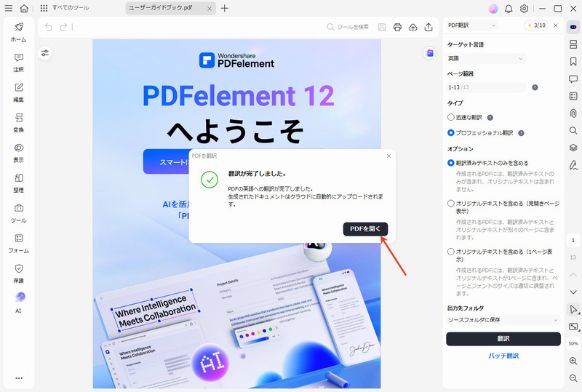
Task: Open バッチ翻訳 link
Action: [x=503, y=356]
